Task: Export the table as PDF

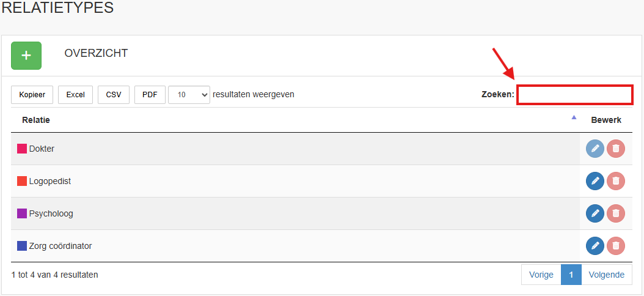Action: point(150,95)
